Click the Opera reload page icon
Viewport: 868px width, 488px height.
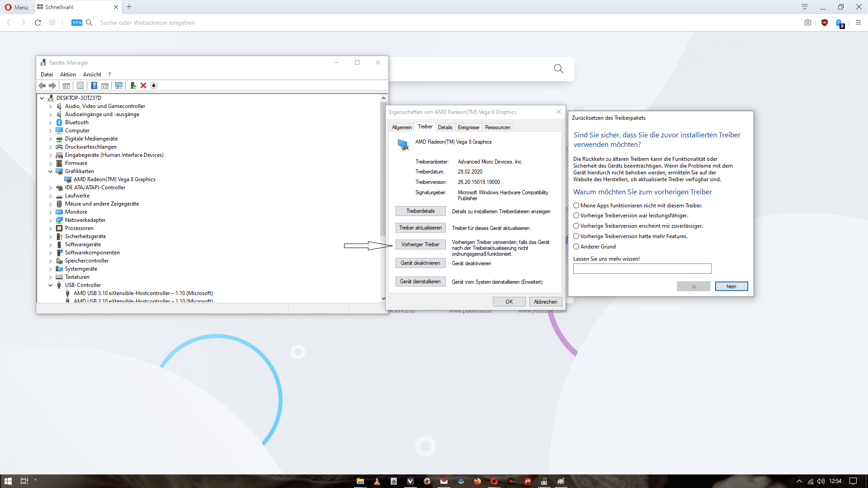pos(38,23)
